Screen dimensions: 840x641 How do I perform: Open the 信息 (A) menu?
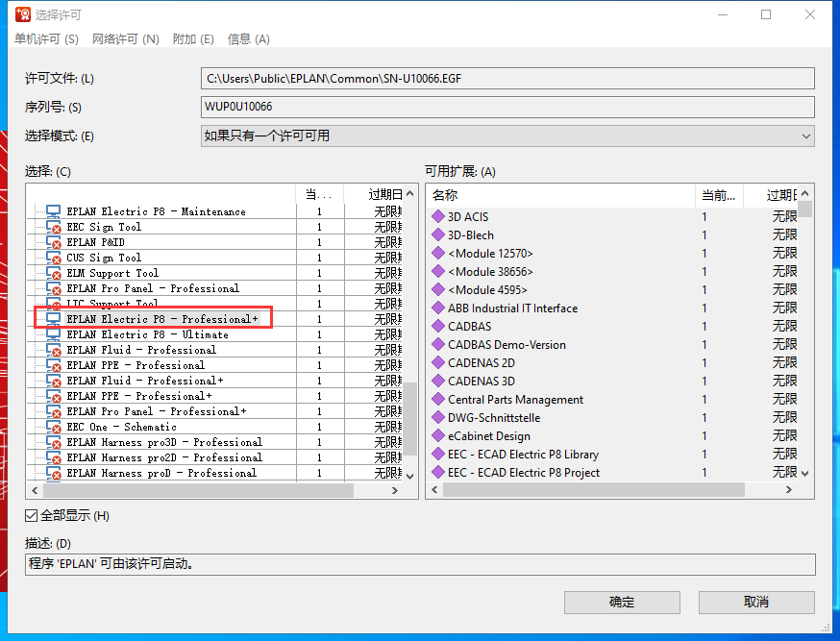point(249,39)
